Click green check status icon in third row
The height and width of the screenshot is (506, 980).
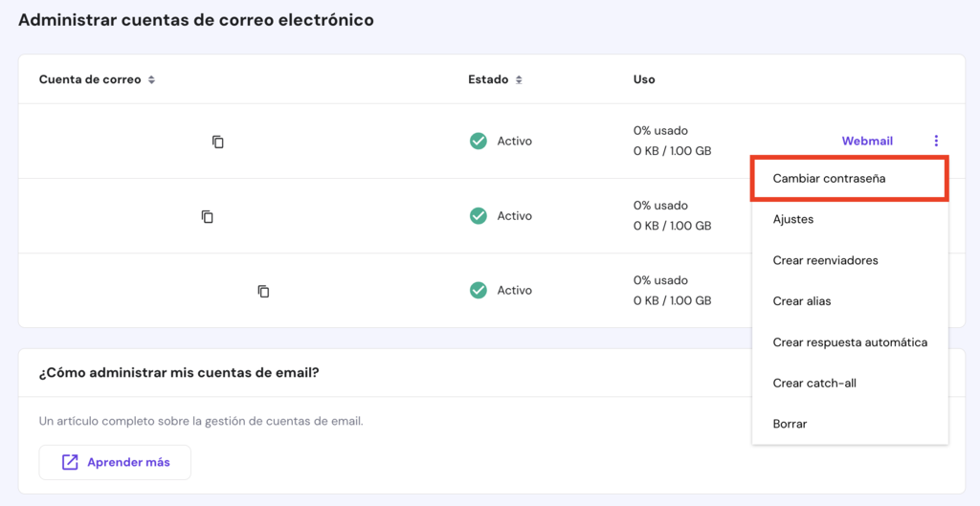click(x=478, y=290)
